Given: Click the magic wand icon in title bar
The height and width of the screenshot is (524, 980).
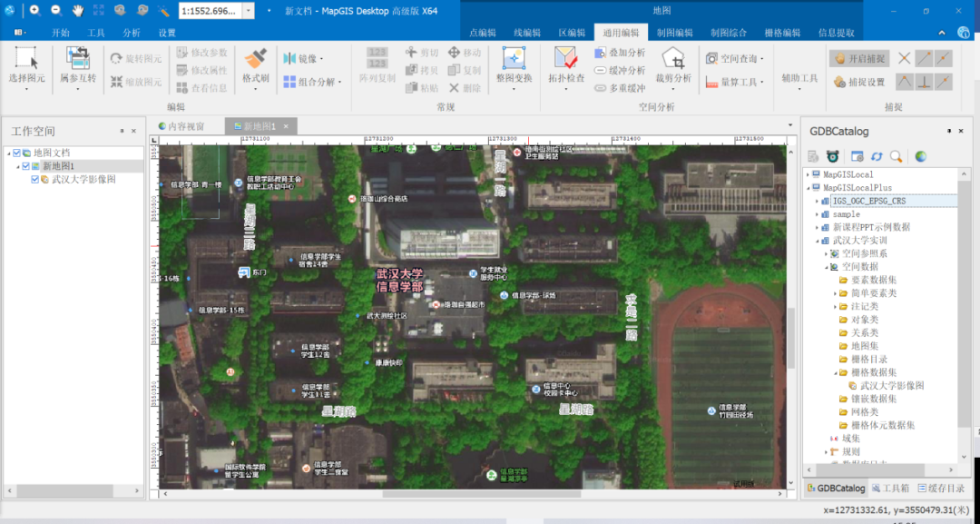Looking at the screenshot, I should click(x=163, y=11).
